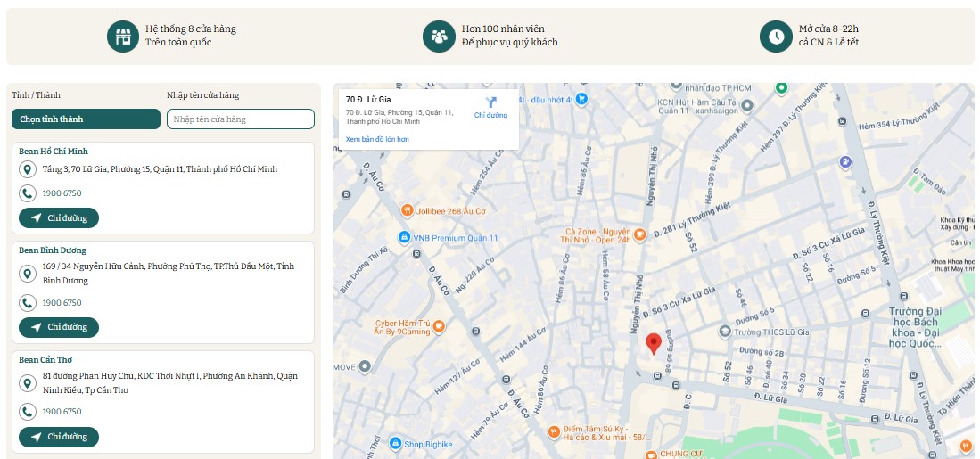Click the 70 Đ. Lữ Gia map card title
This screenshot has height=459, width=980.
pos(368,99)
